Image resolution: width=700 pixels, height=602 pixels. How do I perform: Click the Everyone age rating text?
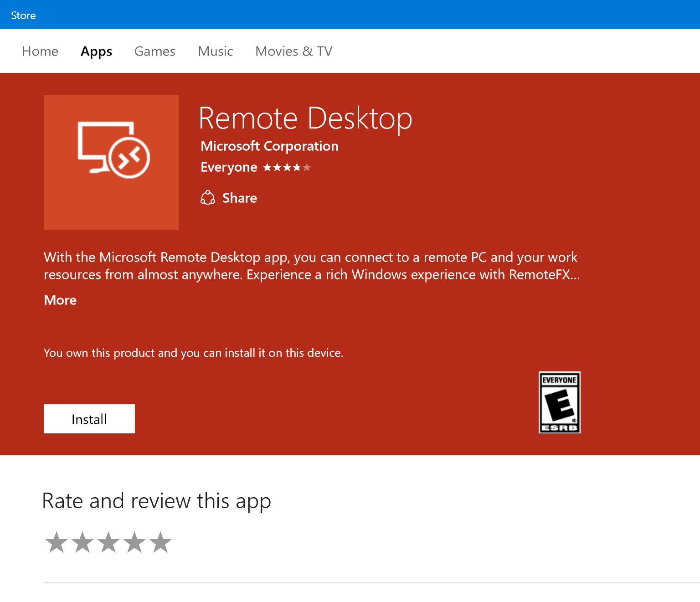[x=229, y=167]
